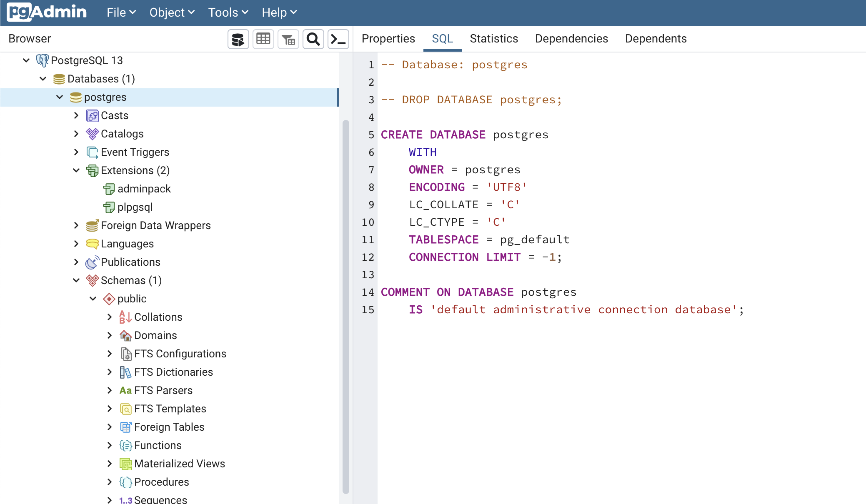Click the View Data grid icon

point(263,39)
